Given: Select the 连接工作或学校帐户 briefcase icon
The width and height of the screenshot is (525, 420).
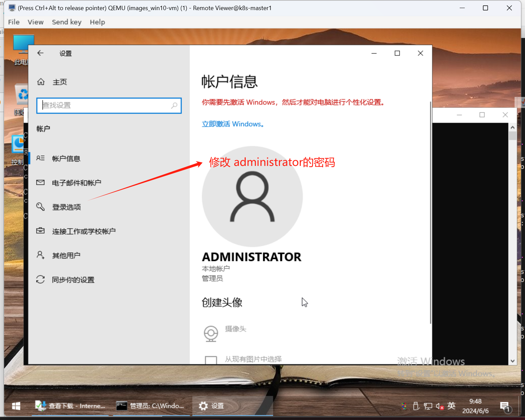Looking at the screenshot, I should pos(40,231).
